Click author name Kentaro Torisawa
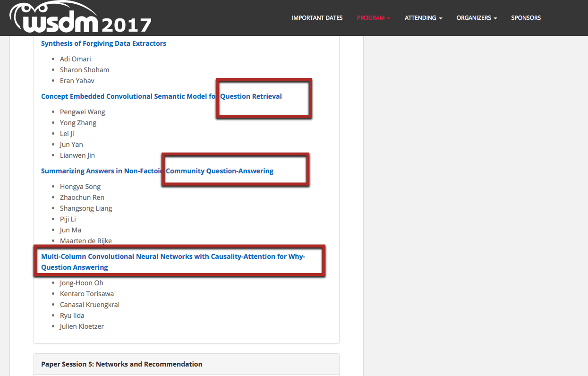The image size is (588, 376). (x=86, y=294)
